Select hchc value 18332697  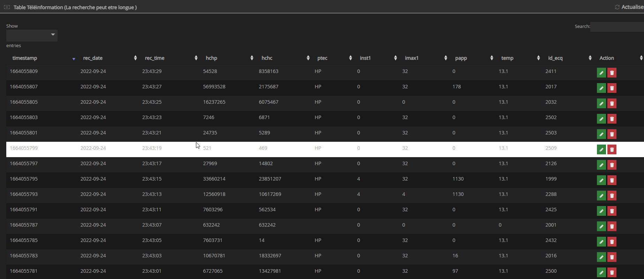point(270,256)
